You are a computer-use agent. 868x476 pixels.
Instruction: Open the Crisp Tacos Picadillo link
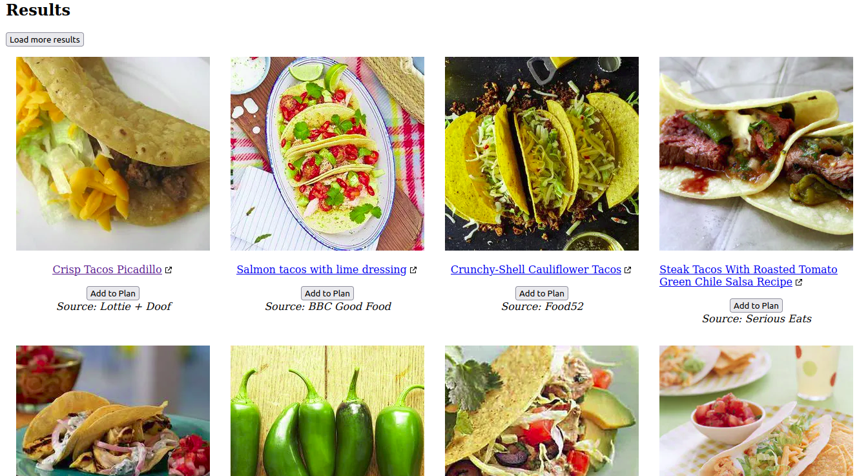[107, 269]
